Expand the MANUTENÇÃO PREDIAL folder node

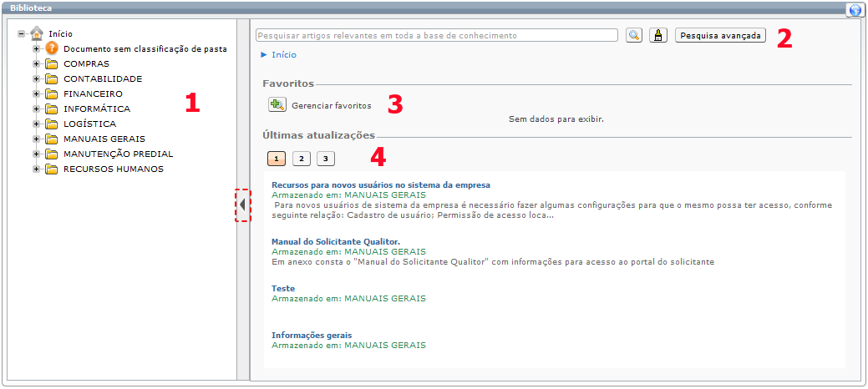click(37, 154)
